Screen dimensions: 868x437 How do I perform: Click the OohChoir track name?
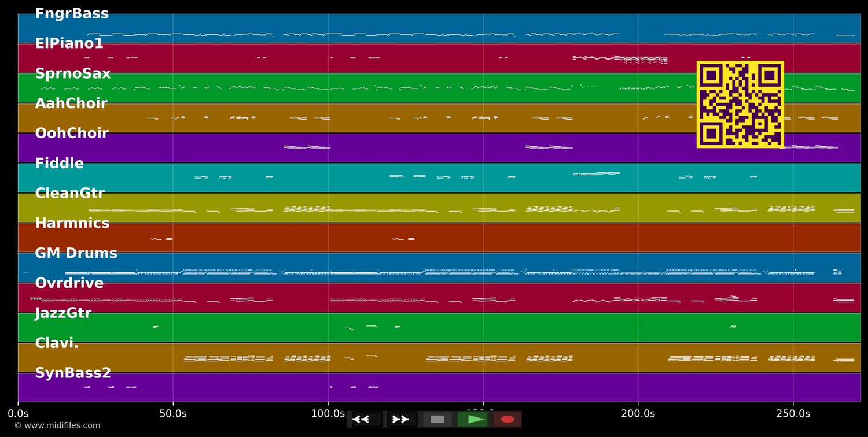[72, 134]
